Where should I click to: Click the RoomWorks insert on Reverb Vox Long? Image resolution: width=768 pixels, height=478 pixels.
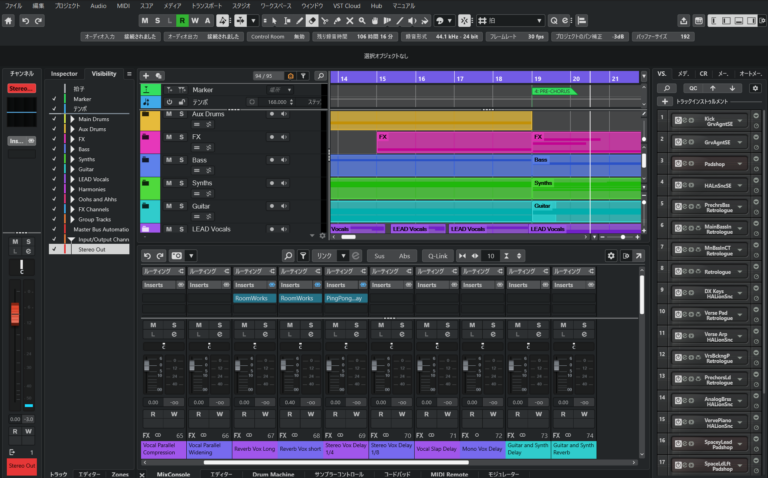[x=254, y=298]
